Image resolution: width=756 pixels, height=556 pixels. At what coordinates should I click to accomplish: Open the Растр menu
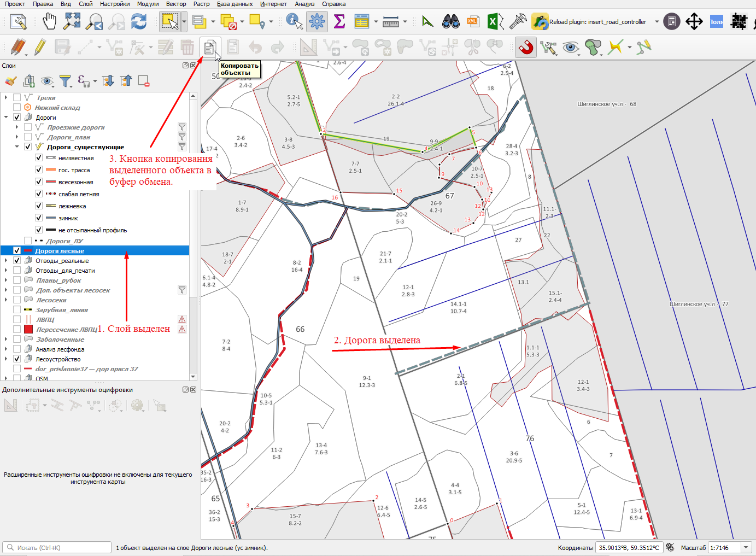pyautogui.click(x=201, y=4)
